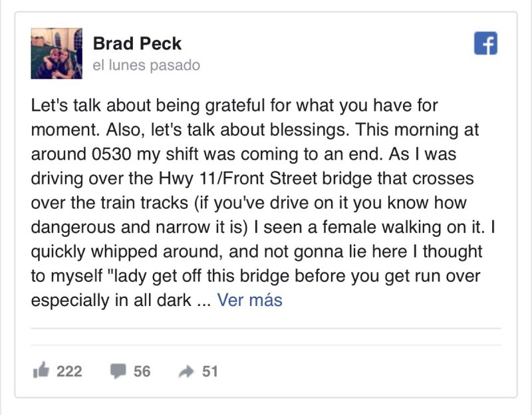Share the post using the arrow icon
The width and height of the screenshot is (532, 415).
pos(186,372)
